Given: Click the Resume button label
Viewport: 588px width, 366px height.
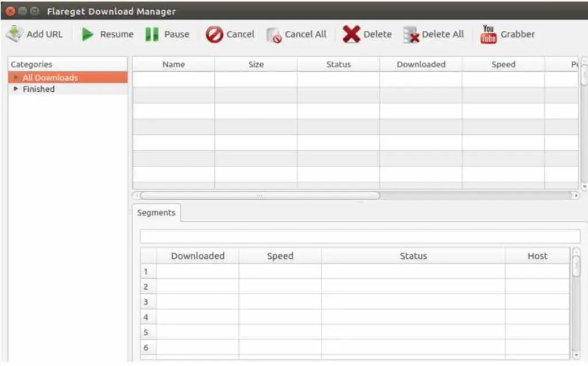Looking at the screenshot, I should coord(117,34).
